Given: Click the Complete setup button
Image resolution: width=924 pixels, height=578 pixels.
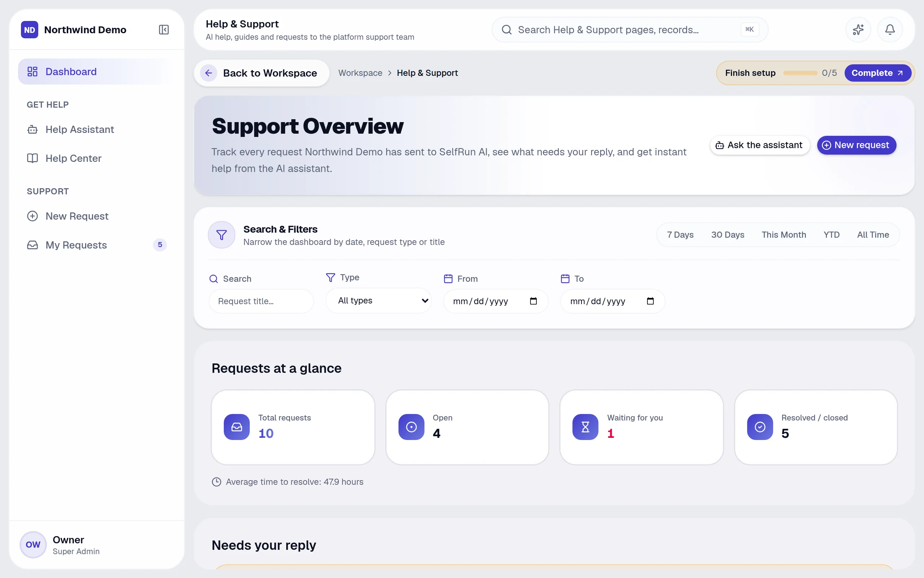Looking at the screenshot, I should pos(877,73).
